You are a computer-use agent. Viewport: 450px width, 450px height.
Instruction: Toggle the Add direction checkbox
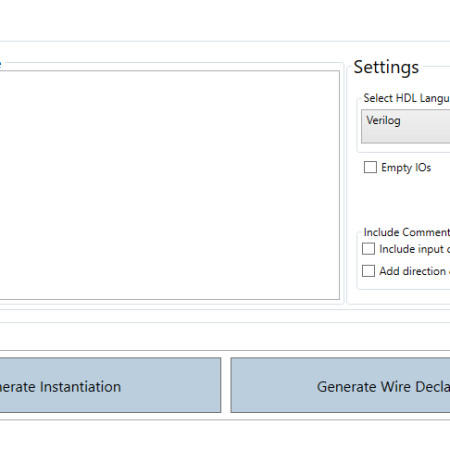[x=368, y=271]
